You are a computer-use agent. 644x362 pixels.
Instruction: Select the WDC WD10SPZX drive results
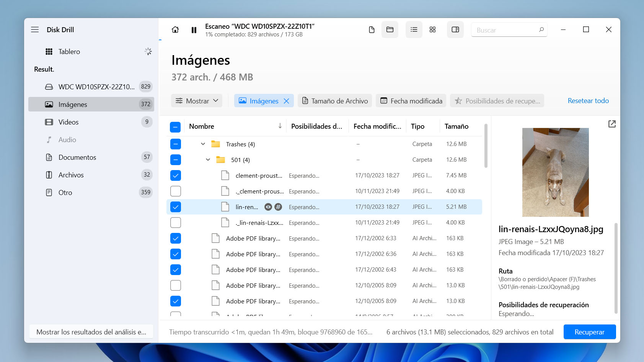(91, 87)
